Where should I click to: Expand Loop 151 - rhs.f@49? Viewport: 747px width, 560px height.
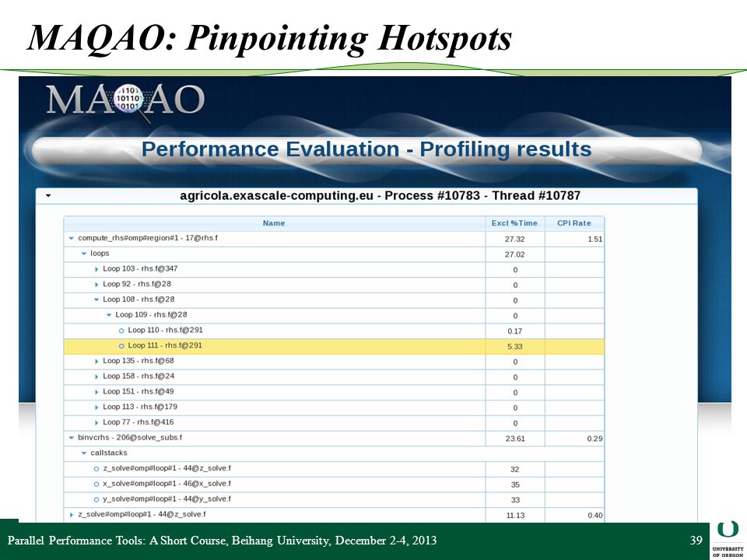(x=96, y=392)
